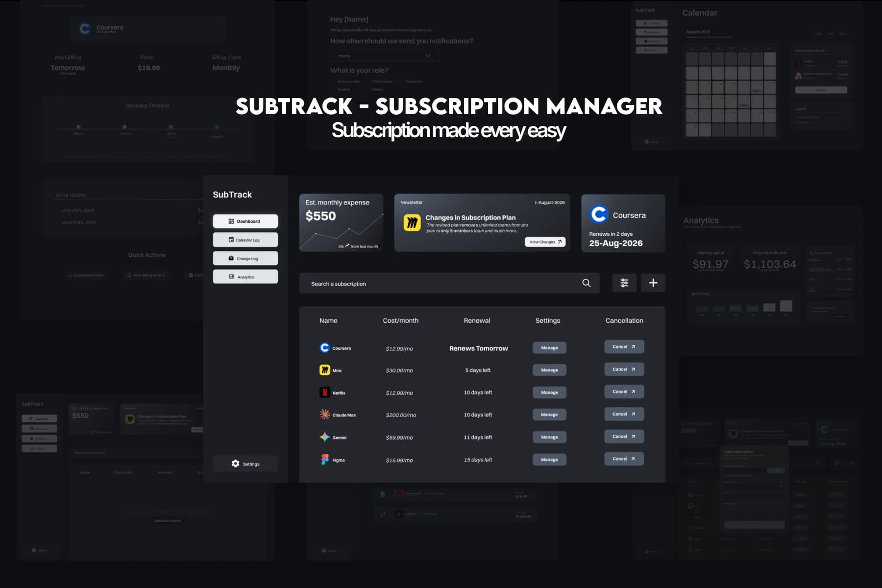Open Settings at the sidebar bottom
Viewport: 882px width, 588px height.
245,464
